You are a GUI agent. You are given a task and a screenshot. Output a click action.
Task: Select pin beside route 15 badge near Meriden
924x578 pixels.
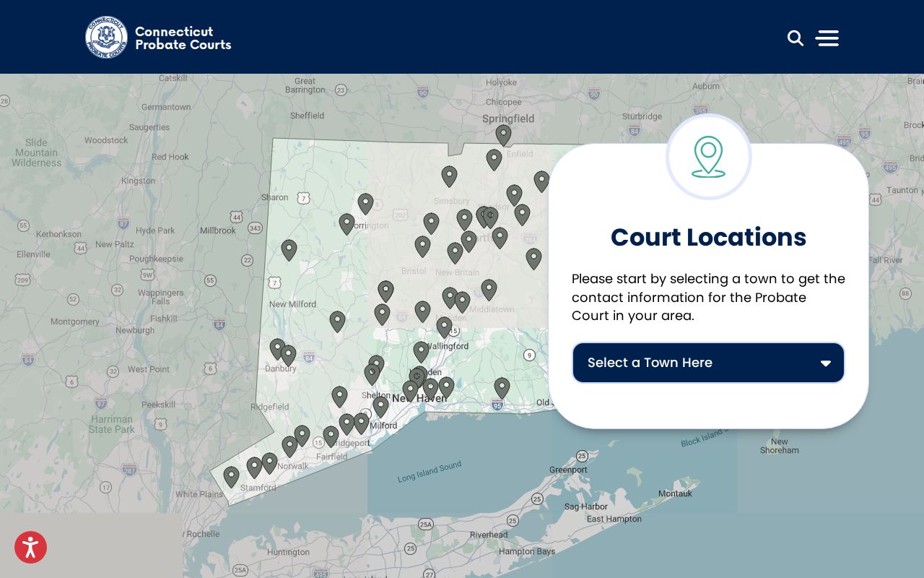(444, 327)
